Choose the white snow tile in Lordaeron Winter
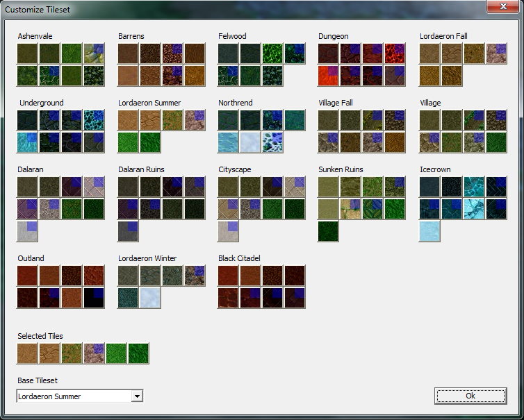This screenshot has width=524, height=420. pos(150,298)
